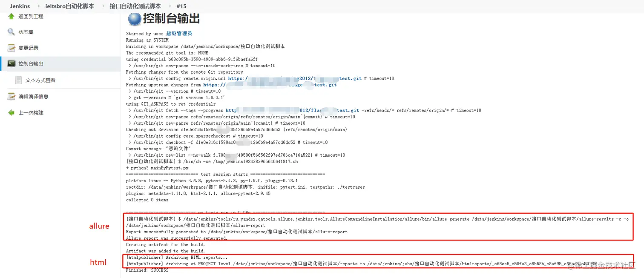Image resolution: width=644 pixels, height=278 pixels.
Task: Click the 'Finished: SUCCESS' line
Action: click(x=147, y=270)
